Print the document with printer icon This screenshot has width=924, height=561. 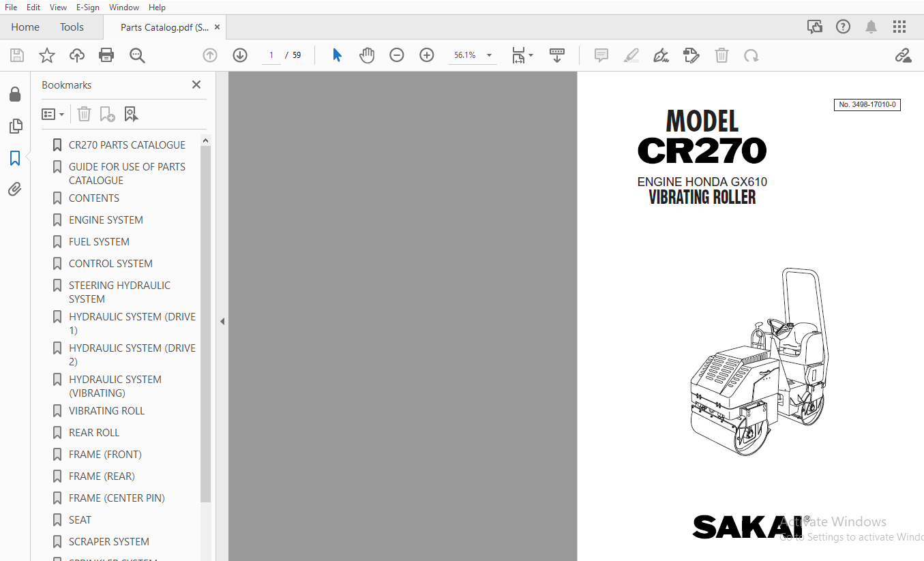point(106,55)
